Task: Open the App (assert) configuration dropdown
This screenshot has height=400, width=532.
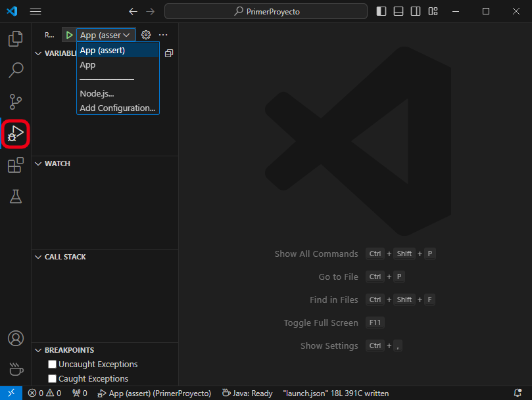Action: [x=105, y=35]
